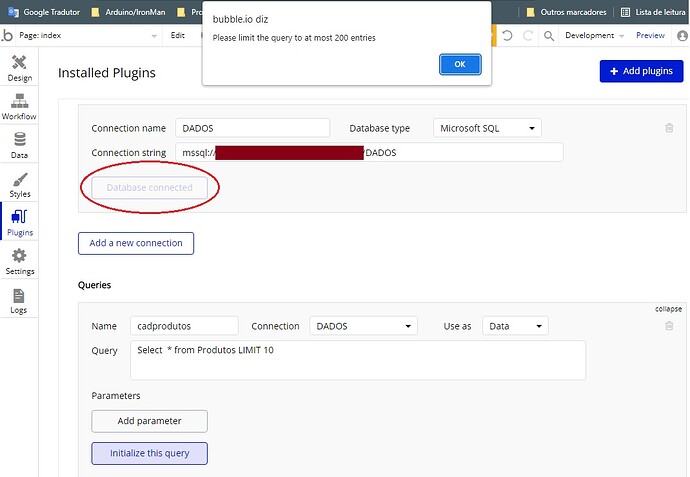Click the Queries heading
Viewport: 690px width, 477px height.
tap(94, 285)
